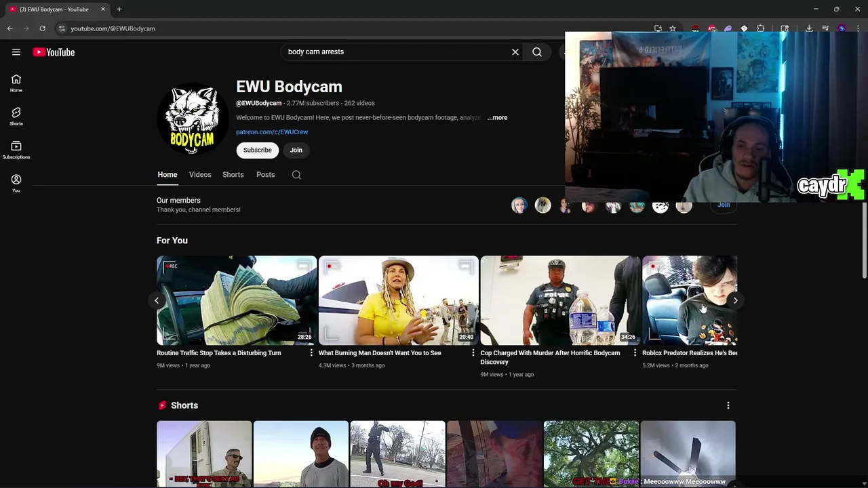
Task: Switch to the Videos channel tab
Action: [200, 175]
